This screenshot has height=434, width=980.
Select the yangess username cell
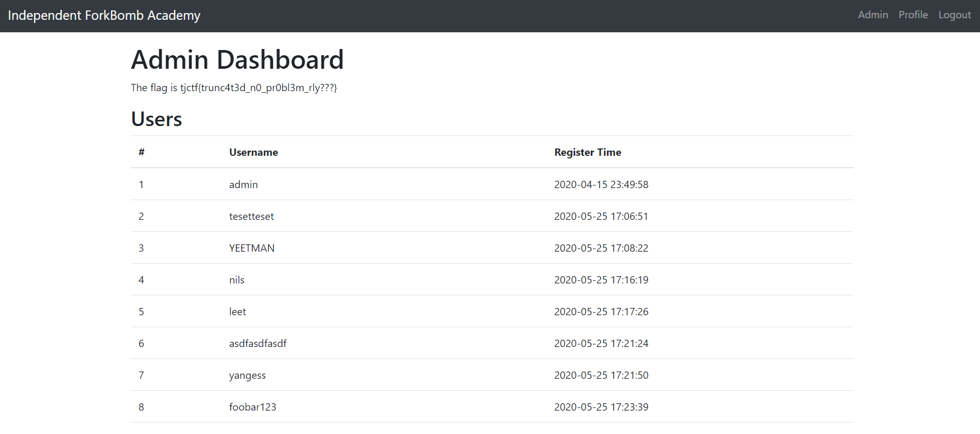click(x=247, y=375)
